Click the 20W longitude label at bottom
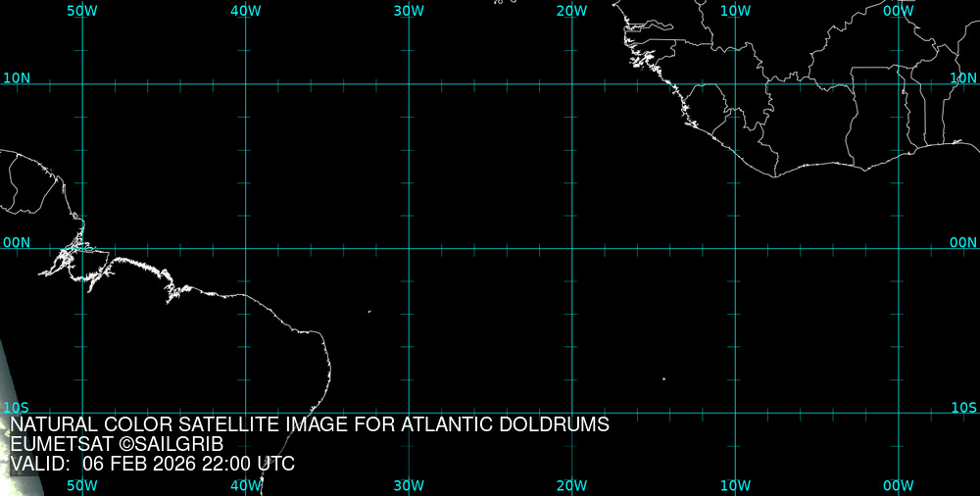 point(571,485)
